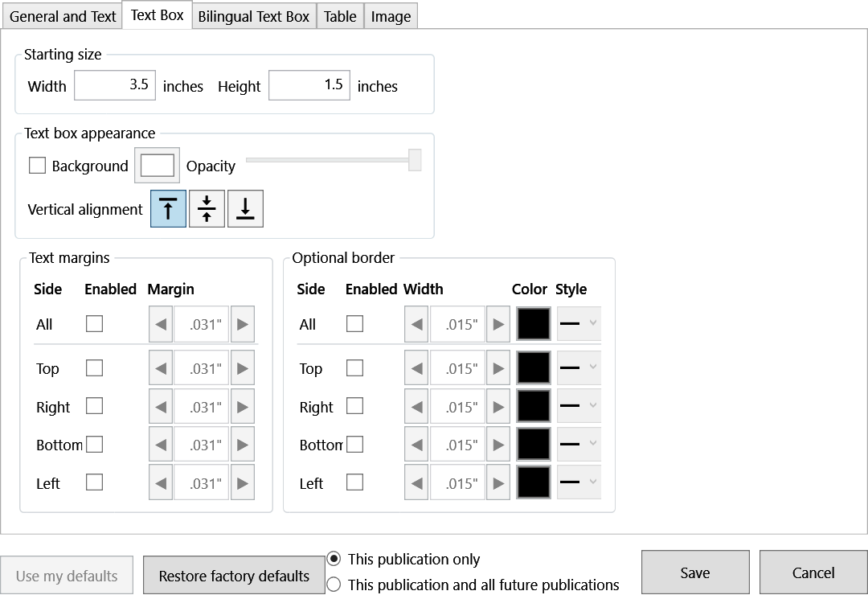This screenshot has height=595, width=868.
Task: Switch to the Table tab
Action: pos(340,17)
